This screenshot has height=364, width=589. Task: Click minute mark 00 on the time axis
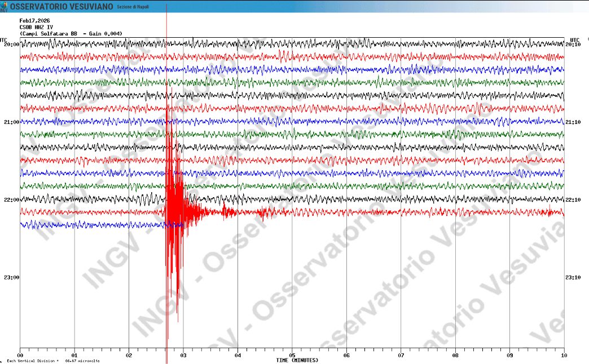(x=20, y=356)
